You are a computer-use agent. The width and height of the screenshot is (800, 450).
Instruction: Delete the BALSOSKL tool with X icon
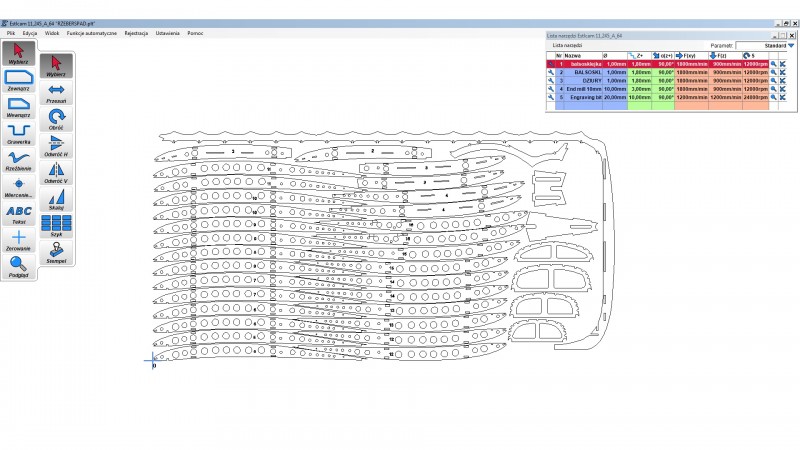782,72
